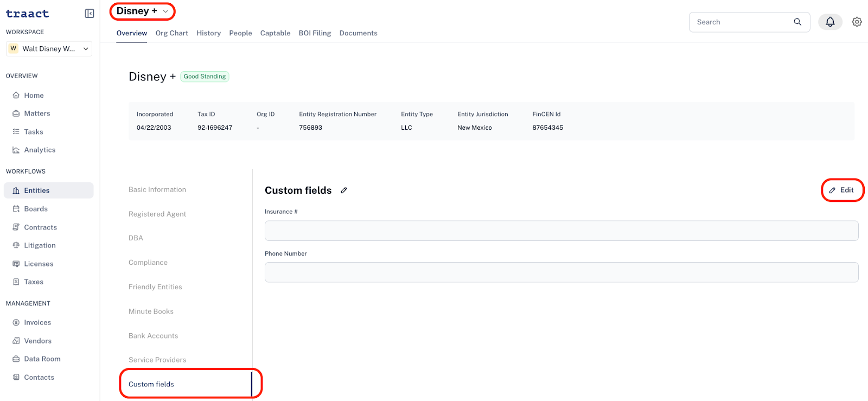Open Contracts in sidebar
Viewport: 868px width, 401px height.
[x=49, y=227]
